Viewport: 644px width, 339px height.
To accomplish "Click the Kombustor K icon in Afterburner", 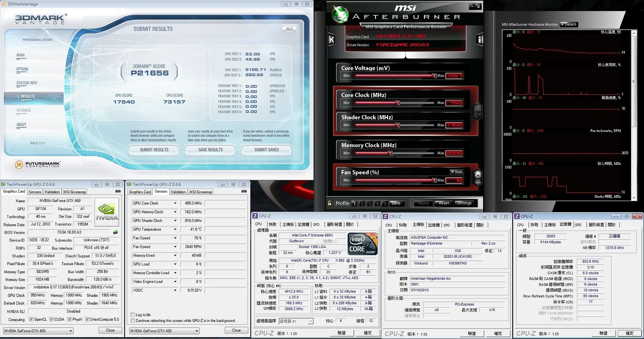I will [331, 40].
